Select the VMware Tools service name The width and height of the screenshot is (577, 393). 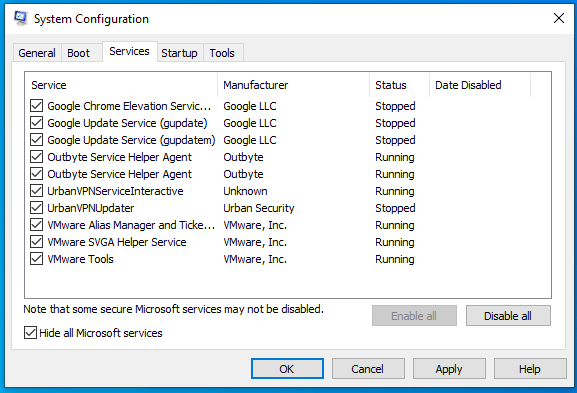tap(80, 259)
